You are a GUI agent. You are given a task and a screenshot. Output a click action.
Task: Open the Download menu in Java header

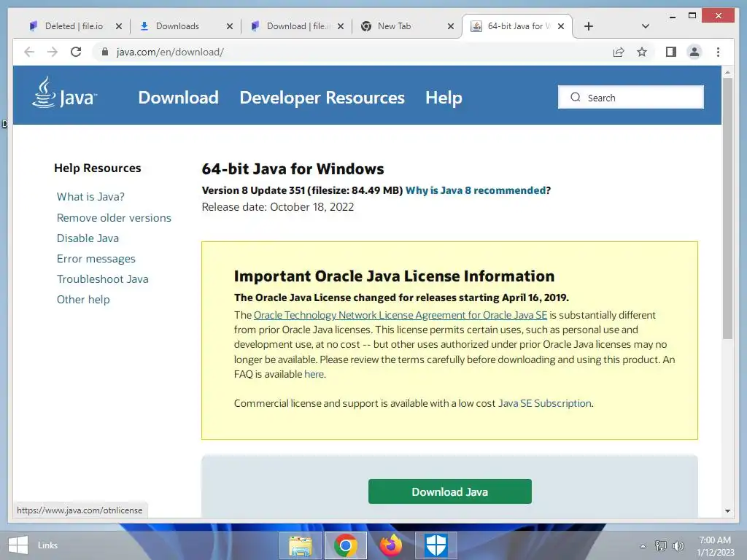(178, 98)
